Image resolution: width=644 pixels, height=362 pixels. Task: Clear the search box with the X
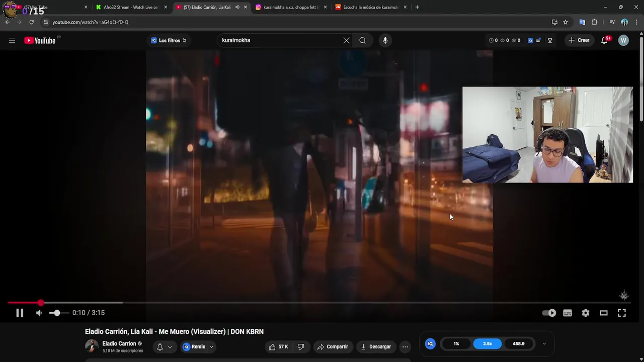tap(346, 40)
